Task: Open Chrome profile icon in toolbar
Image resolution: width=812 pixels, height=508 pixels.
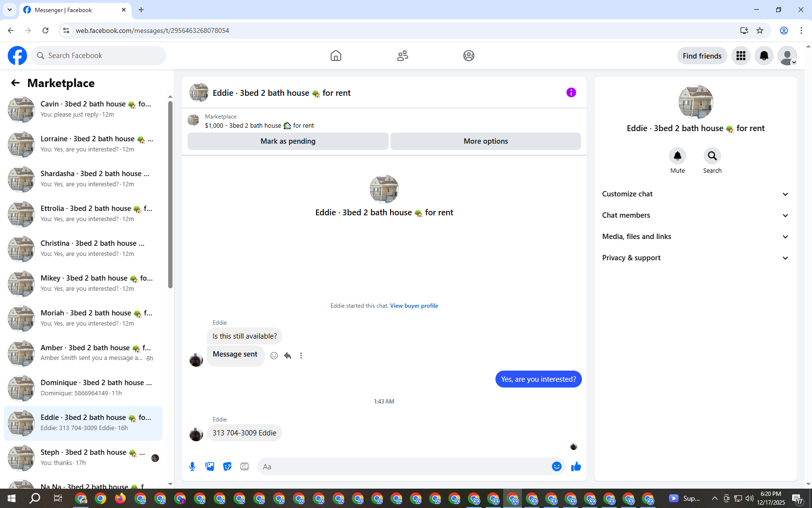Action: 784,30
